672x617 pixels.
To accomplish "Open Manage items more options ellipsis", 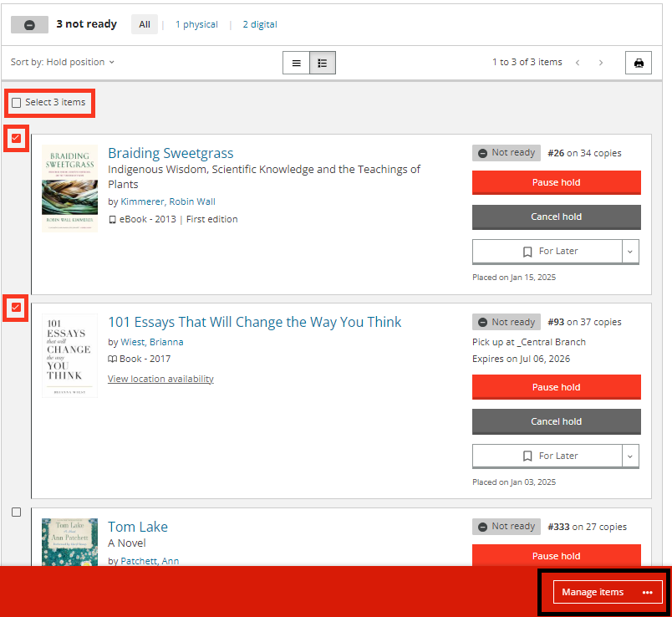I will [647, 592].
